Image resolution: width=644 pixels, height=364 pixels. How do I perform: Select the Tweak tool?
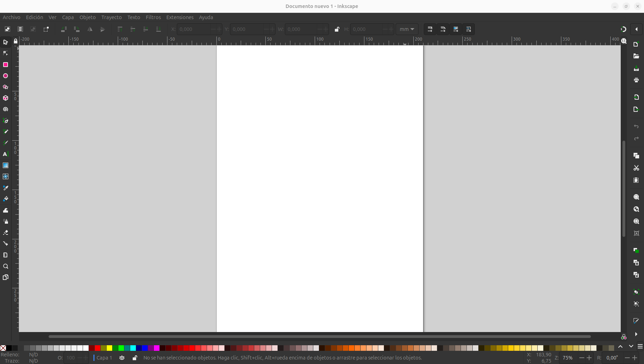[6, 210]
